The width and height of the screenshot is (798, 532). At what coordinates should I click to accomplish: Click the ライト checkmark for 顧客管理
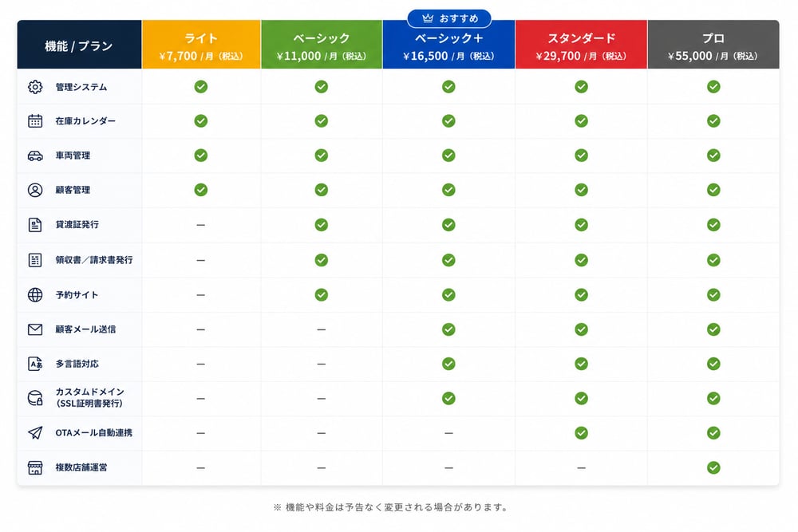(201, 190)
